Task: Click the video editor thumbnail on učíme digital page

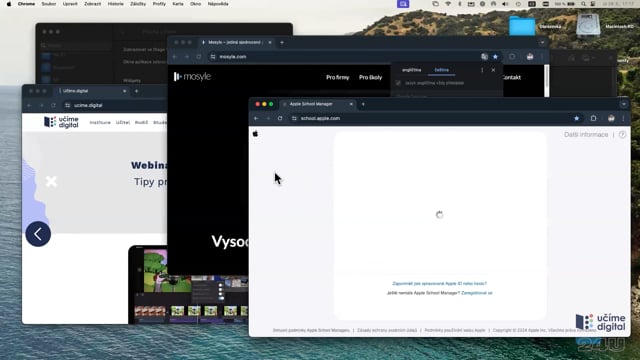Action: coord(188,285)
